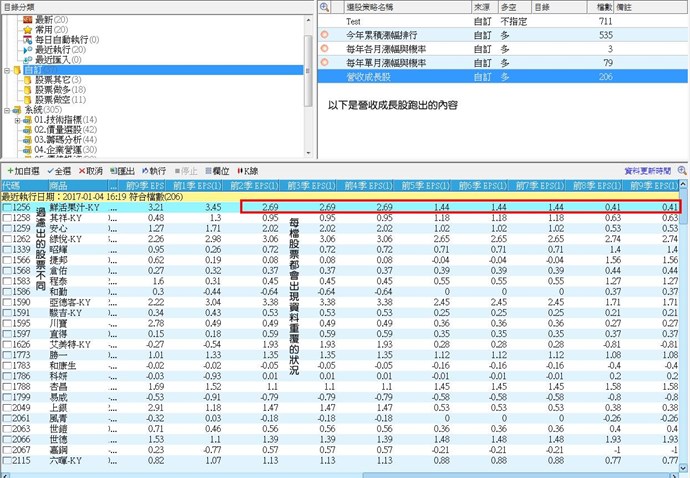690x478 pixels.
Task: Open the K線 chart button
Action: (250, 171)
